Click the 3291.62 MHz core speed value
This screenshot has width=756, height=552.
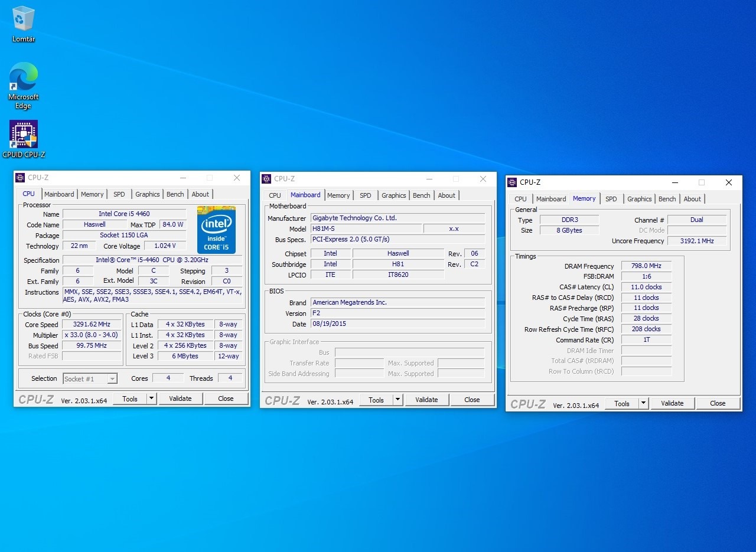tap(92, 324)
